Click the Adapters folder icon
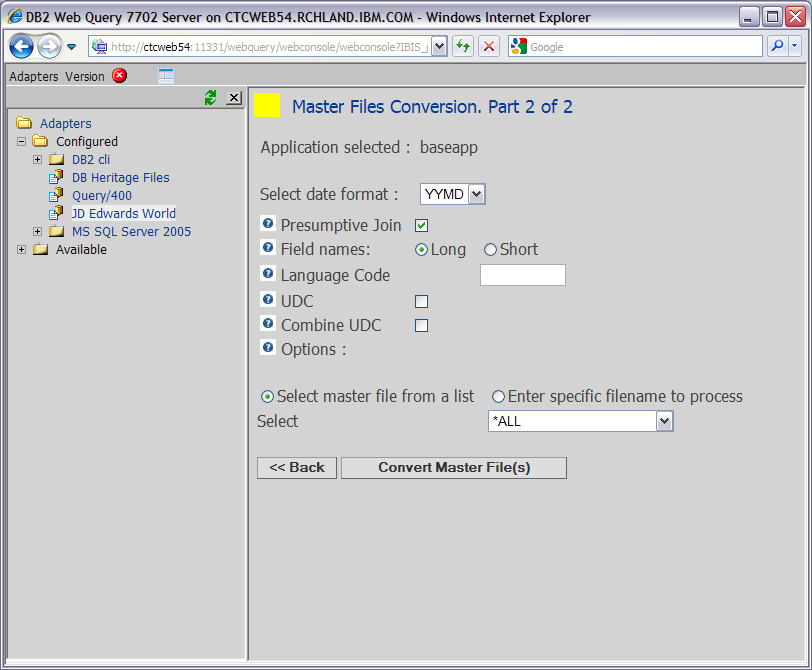This screenshot has height=670, width=812. click(x=24, y=123)
